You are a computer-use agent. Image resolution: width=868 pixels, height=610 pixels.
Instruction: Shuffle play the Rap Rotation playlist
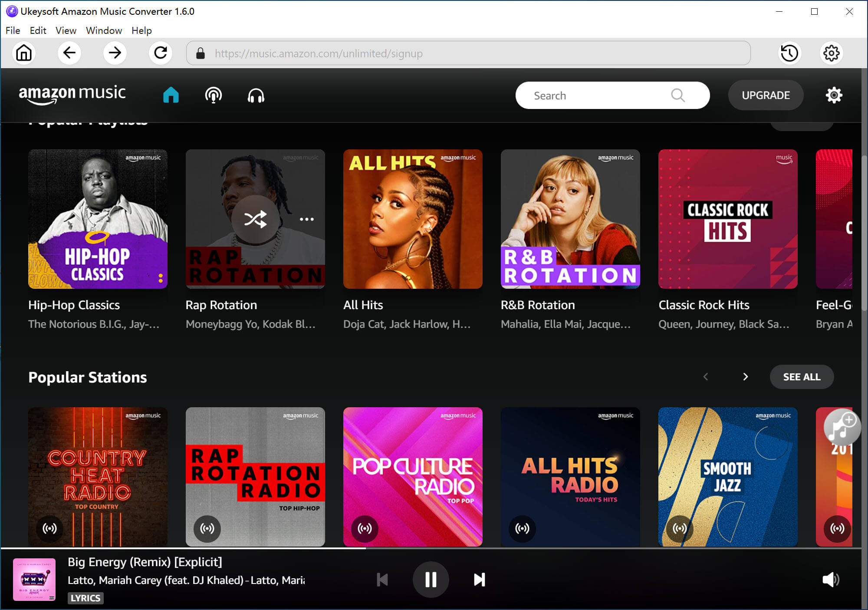(255, 219)
